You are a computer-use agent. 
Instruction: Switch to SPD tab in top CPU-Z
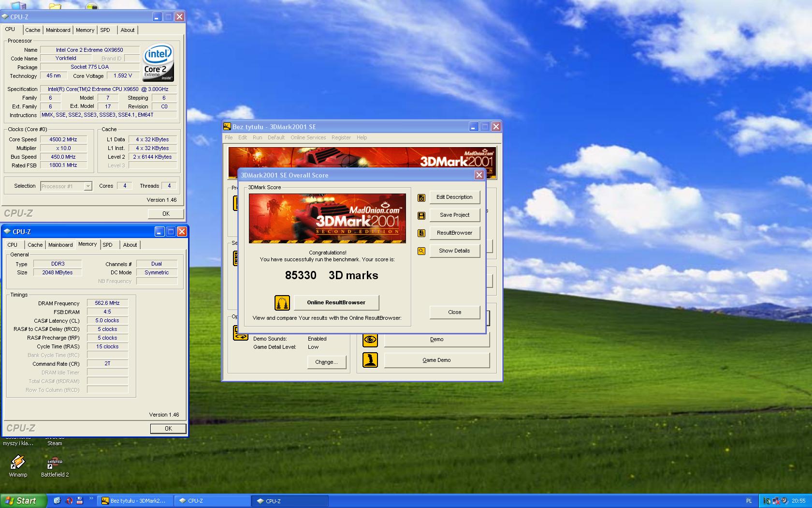click(x=105, y=30)
